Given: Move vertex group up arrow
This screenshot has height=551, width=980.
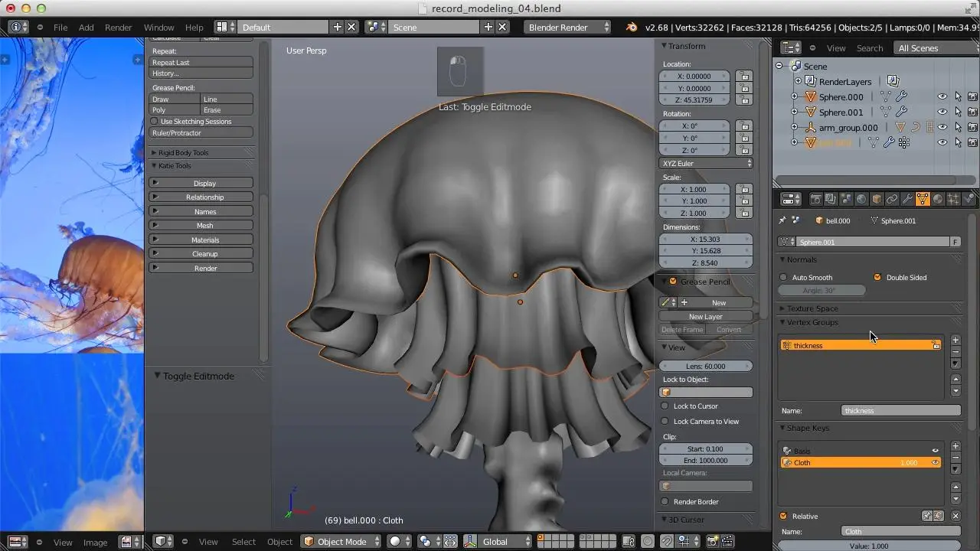Looking at the screenshot, I should pos(955,380).
